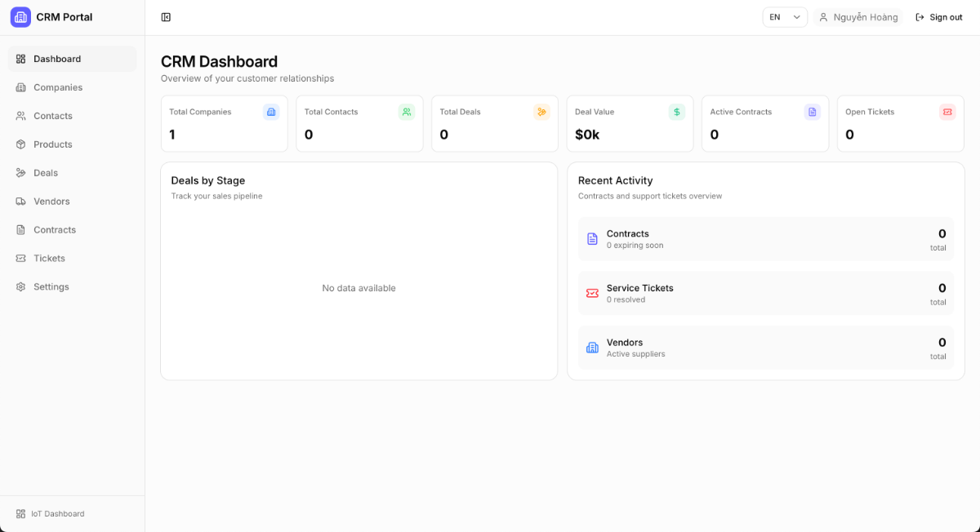Click the Contracts row document icon in Recent Activity

click(593, 239)
